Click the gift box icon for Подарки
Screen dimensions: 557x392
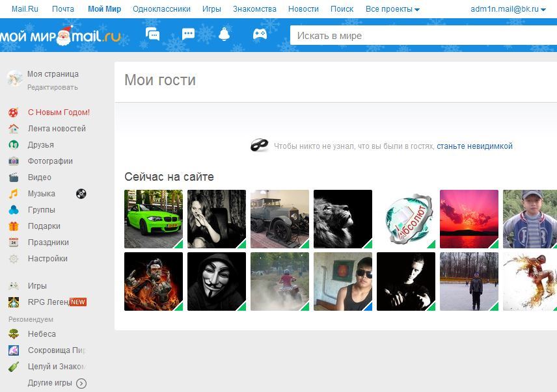(14, 226)
